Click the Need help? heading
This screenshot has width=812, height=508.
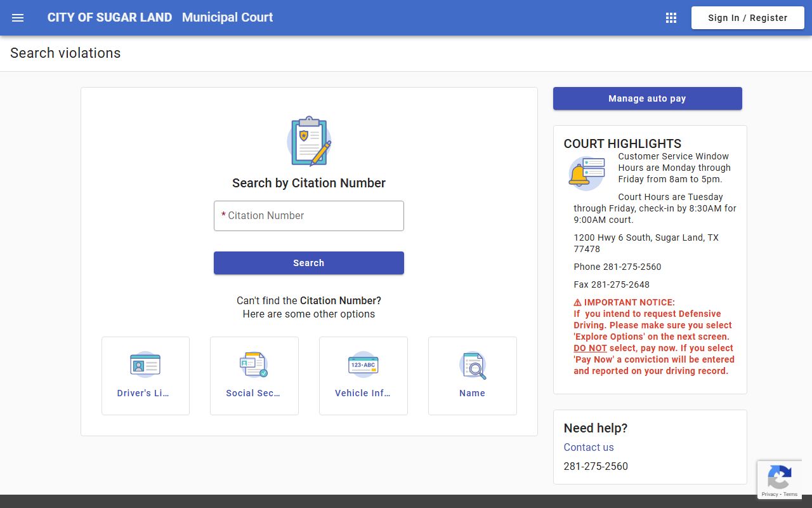click(596, 428)
